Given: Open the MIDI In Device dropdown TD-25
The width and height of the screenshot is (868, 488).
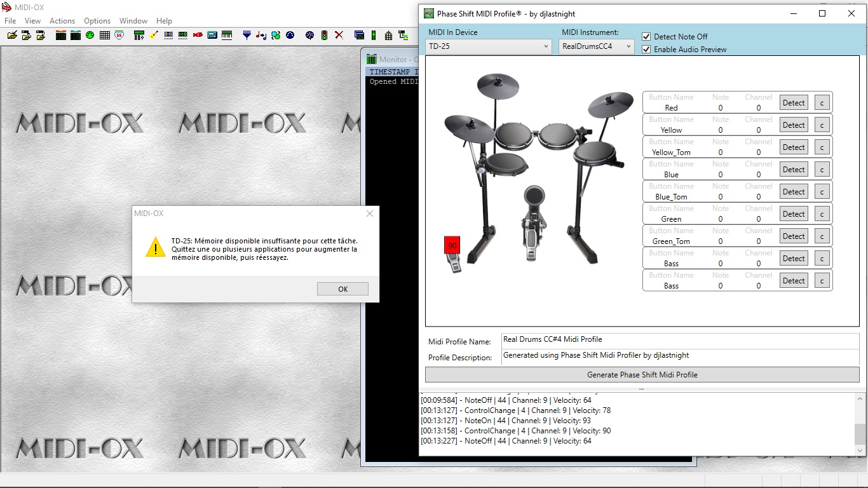Looking at the screenshot, I should [488, 46].
